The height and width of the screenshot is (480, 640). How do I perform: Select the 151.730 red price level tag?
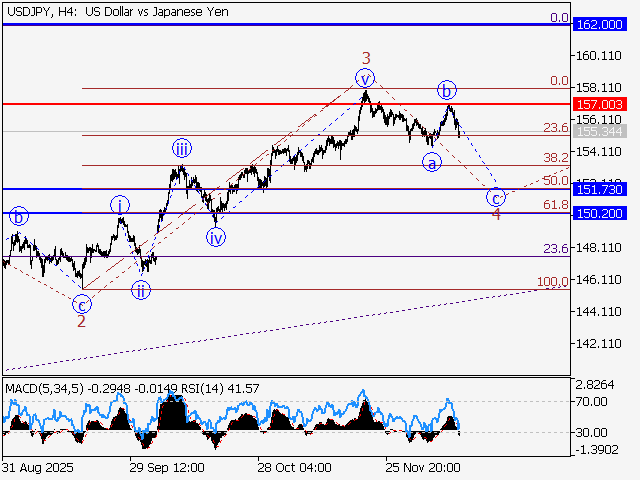pyautogui.click(x=599, y=189)
